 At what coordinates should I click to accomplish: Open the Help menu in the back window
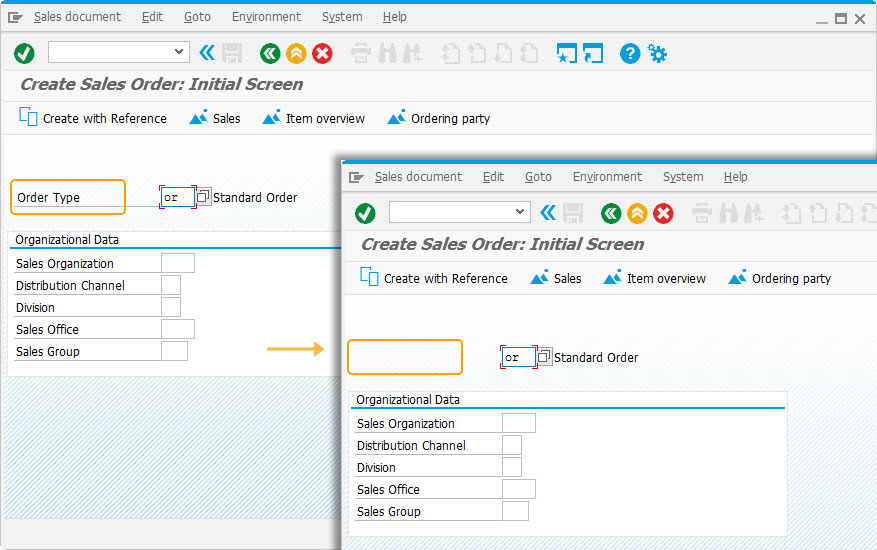(x=394, y=17)
